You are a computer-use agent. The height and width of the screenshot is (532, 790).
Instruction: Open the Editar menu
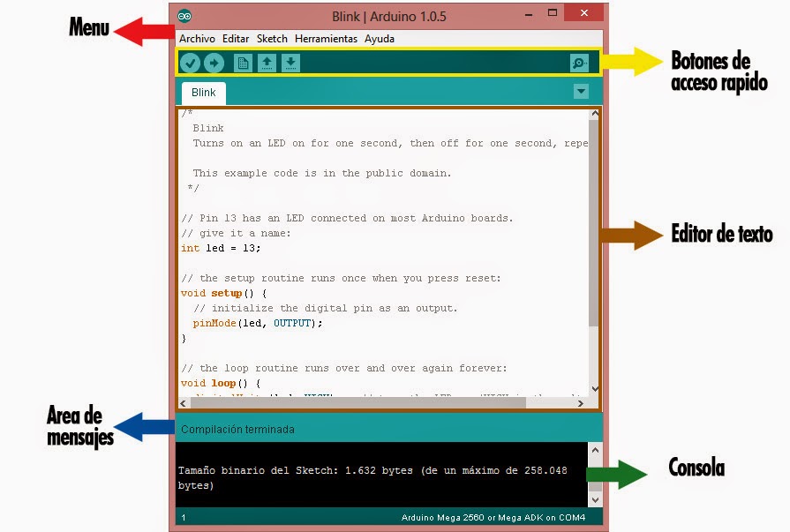235,39
